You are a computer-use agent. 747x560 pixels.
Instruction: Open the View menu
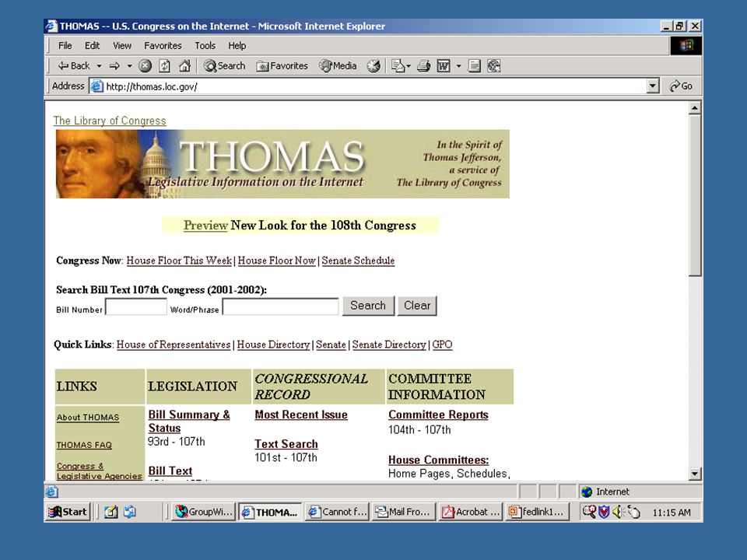tap(122, 46)
